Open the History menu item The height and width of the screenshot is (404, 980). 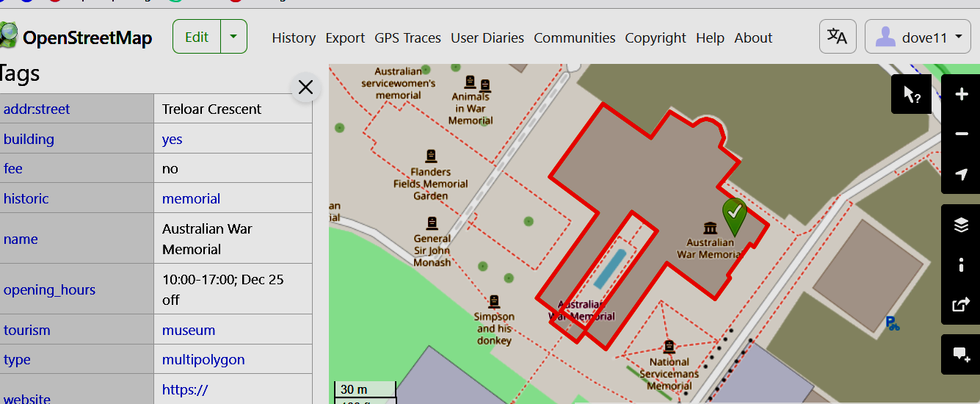(294, 37)
